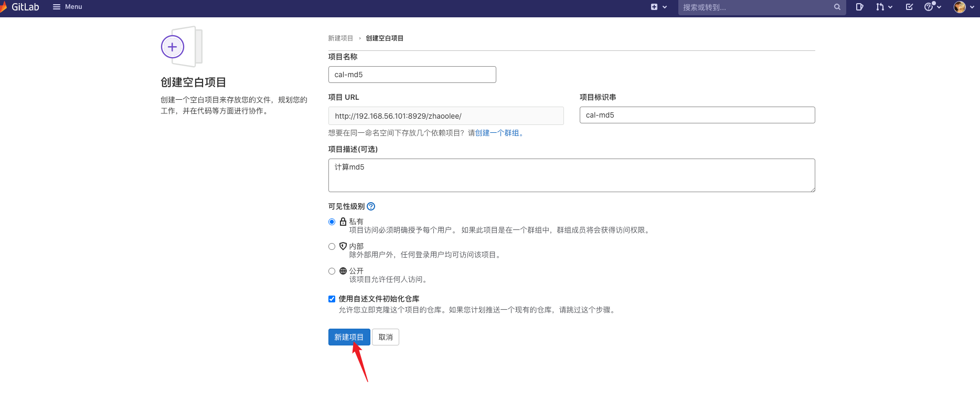Click the 项目标识串 slug field
This screenshot has width=980, height=420.
[x=697, y=115]
